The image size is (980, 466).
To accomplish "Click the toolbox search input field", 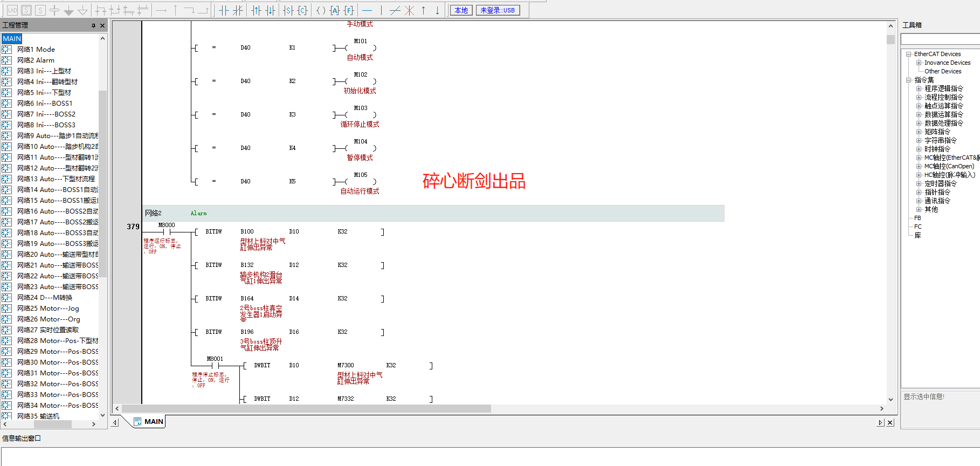I will [x=940, y=39].
